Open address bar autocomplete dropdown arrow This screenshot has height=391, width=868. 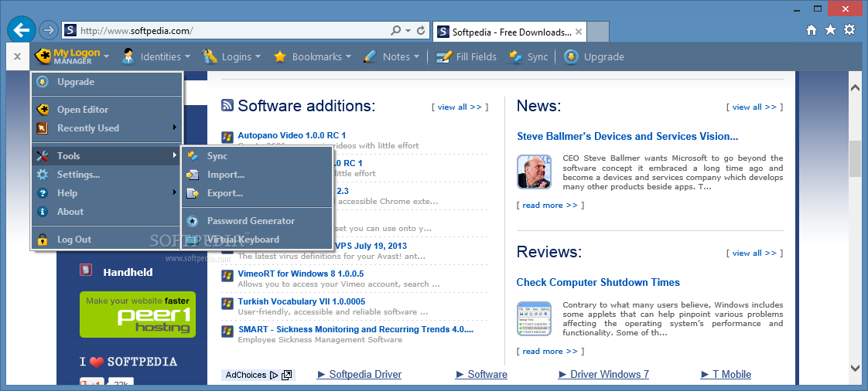[x=408, y=30]
